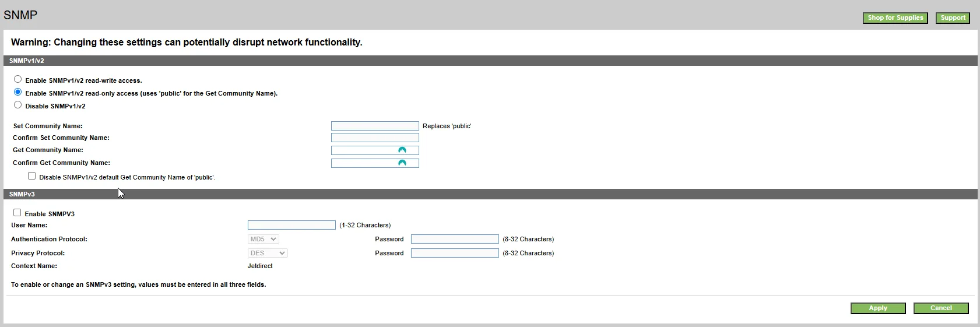This screenshot has height=327, width=980.
Task: Check the Enable SNMPV3 box
Action: tap(17, 213)
